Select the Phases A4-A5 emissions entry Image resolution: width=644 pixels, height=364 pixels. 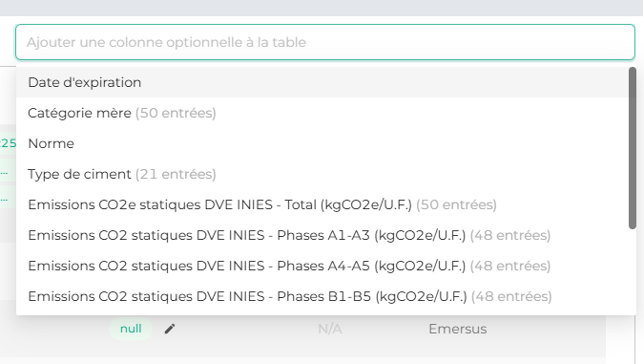pyautogui.click(x=322, y=266)
